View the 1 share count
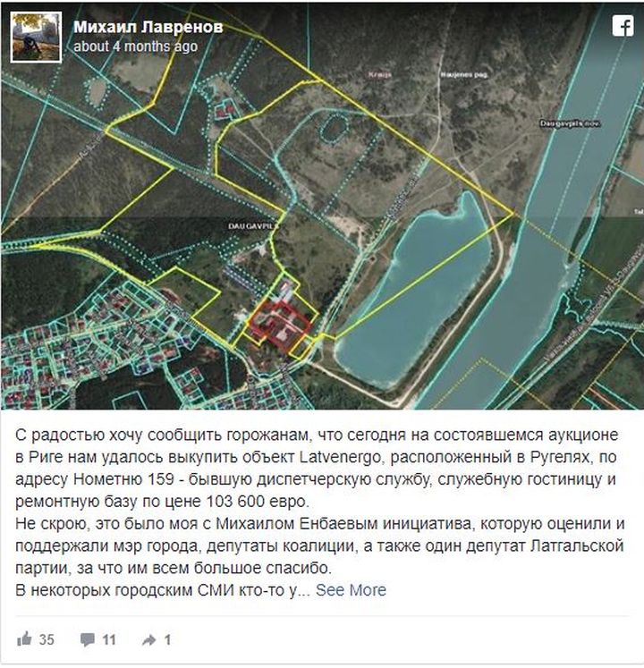This screenshot has width=644, height=668. point(167,639)
